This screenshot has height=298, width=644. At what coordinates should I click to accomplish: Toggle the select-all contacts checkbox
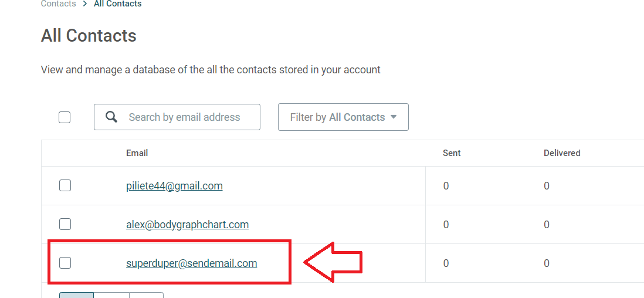click(x=65, y=117)
